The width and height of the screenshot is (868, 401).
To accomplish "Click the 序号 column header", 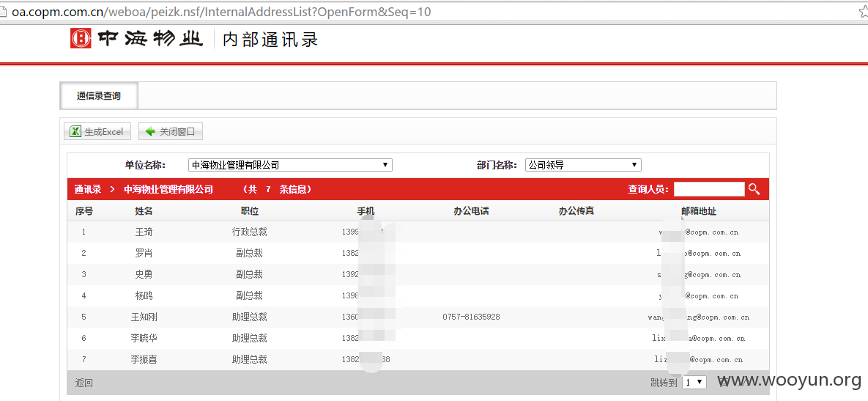I will click(x=84, y=211).
